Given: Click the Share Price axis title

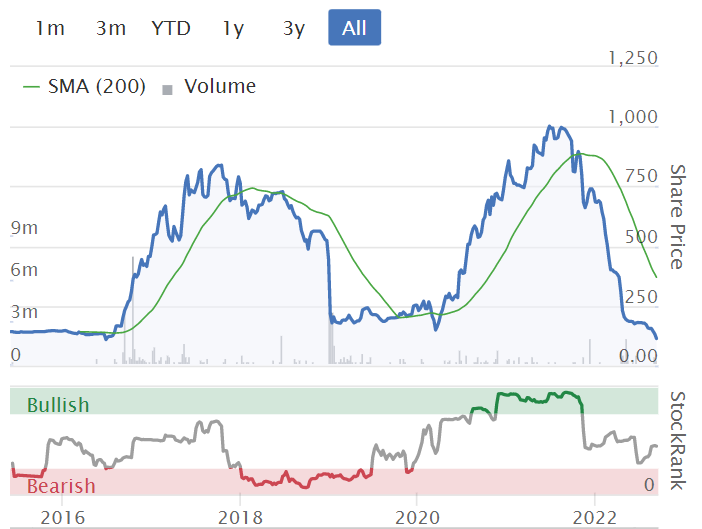Looking at the screenshot, I should point(678,217).
